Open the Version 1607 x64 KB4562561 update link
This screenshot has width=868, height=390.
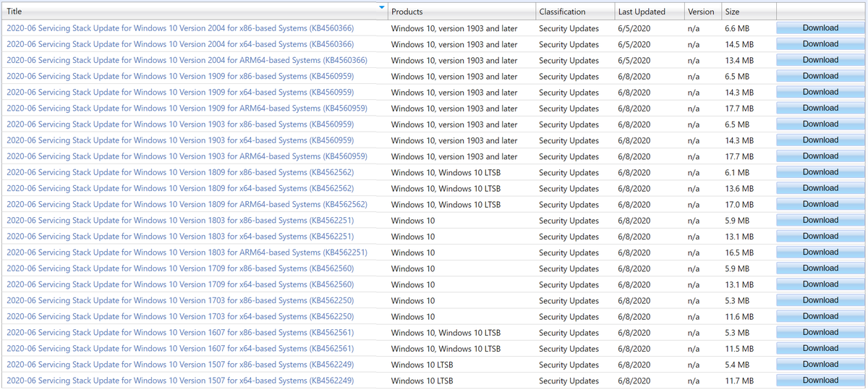(x=180, y=349)
